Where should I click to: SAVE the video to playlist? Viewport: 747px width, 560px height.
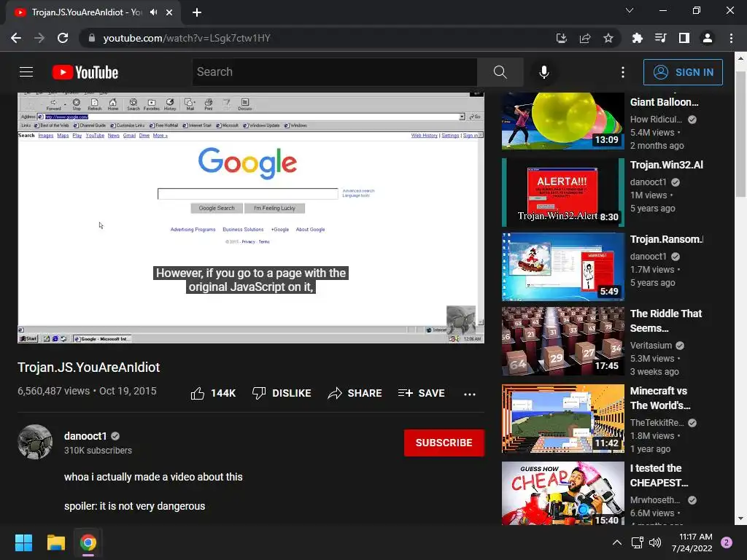coord(421,393)
